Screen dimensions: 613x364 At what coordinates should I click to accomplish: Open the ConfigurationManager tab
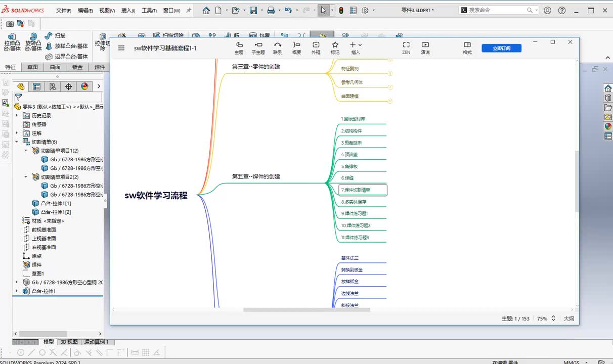pyautogui.click(x=53, y=86)
